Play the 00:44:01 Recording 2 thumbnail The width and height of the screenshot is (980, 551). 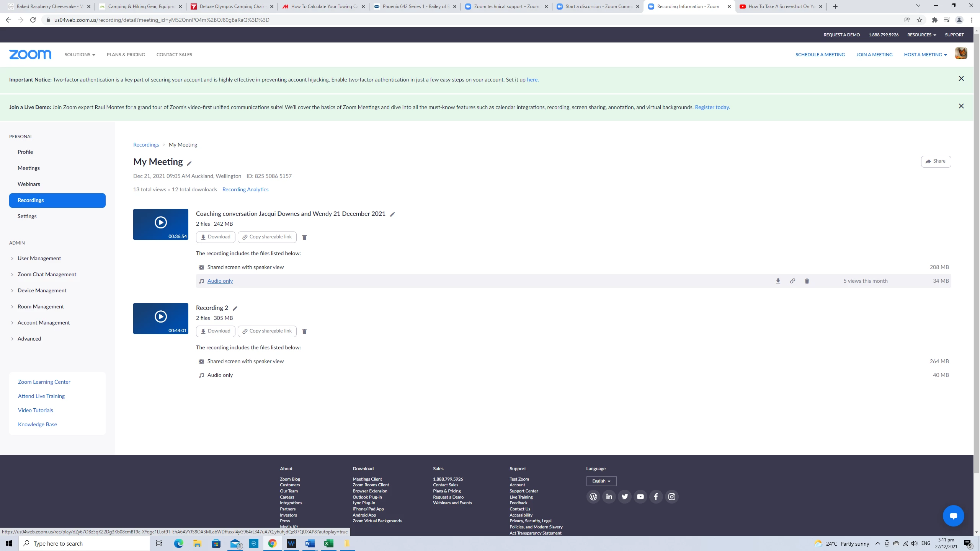[x=160, y=317]
